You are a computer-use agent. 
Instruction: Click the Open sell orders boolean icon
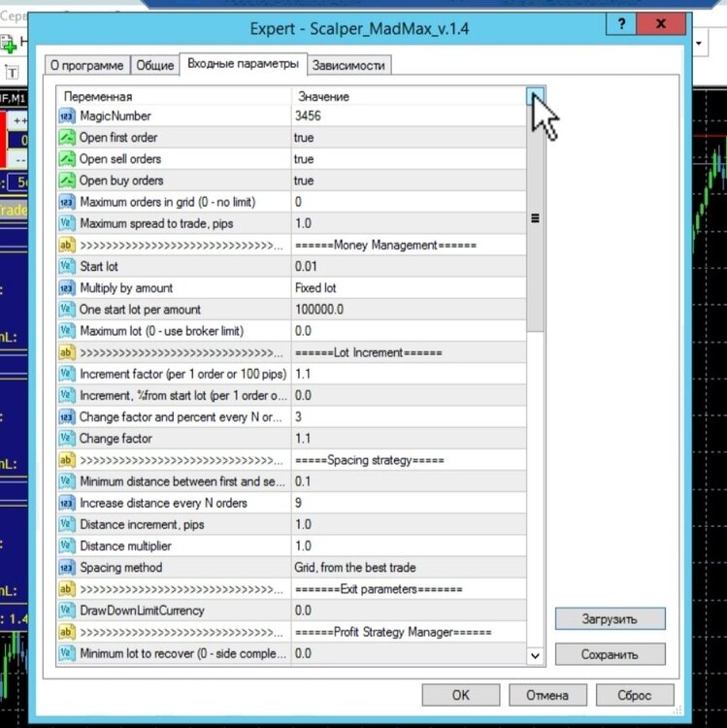click(x=66, y=159)
